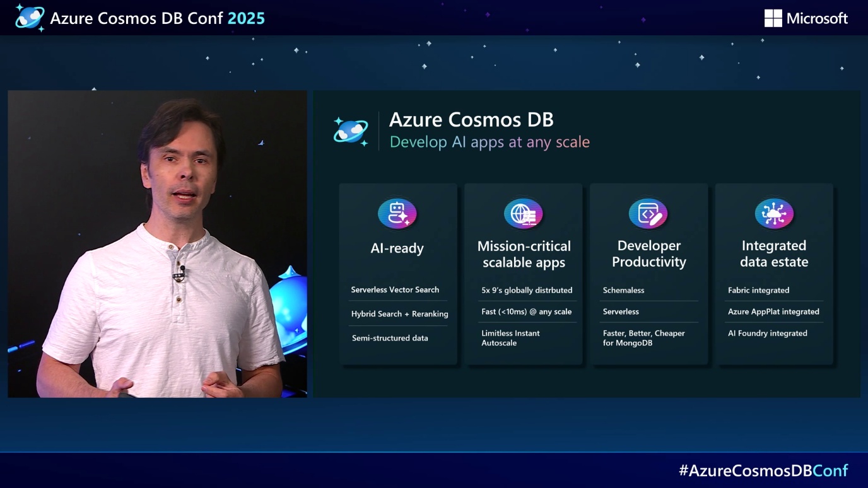
Task: Expand the Limitless Instant Autoscale entry
Action: pyautogui.click(x=511, y=337)
